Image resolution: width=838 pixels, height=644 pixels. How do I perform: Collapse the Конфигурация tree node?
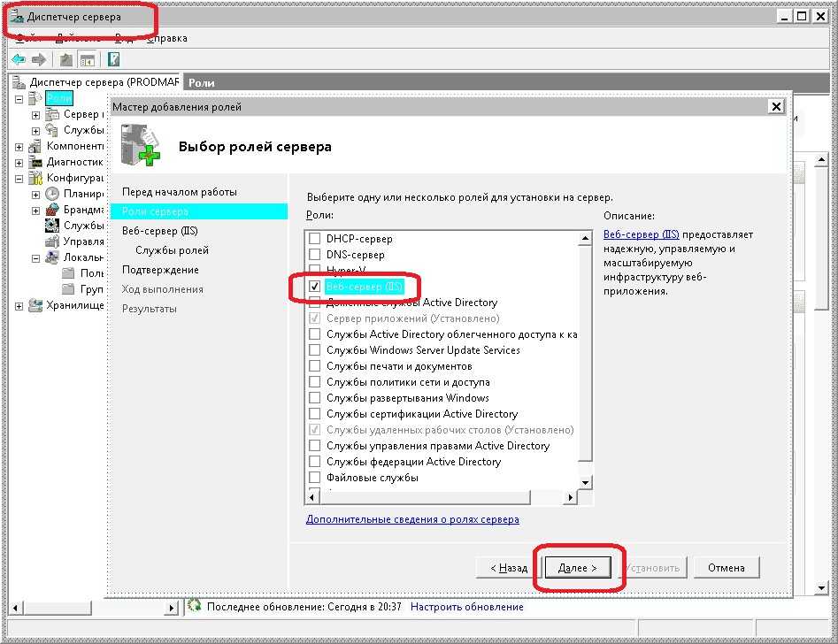(x=19, y=178)
